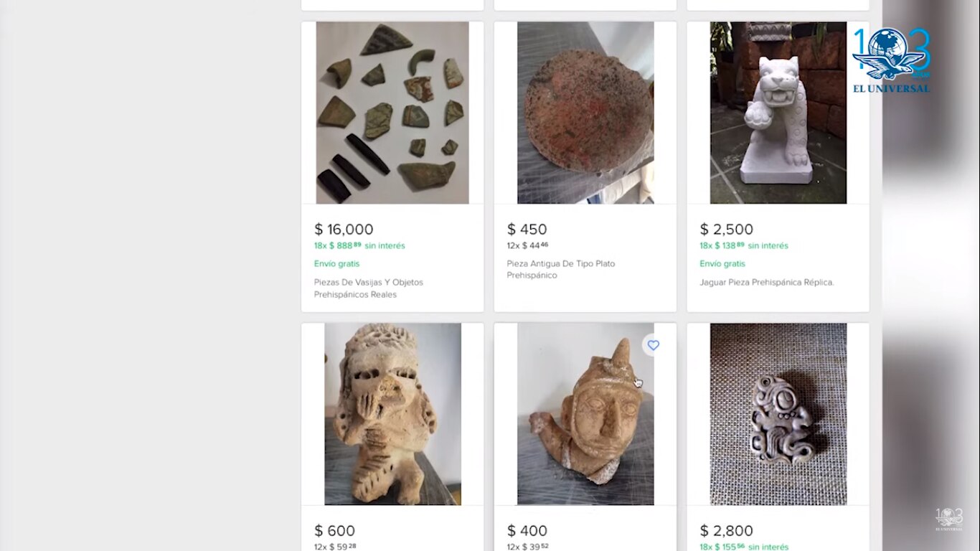Screen dimensions: 980x551
Task: Click the small El Universal watermark at bottom-right
Action: coord(948,520)
